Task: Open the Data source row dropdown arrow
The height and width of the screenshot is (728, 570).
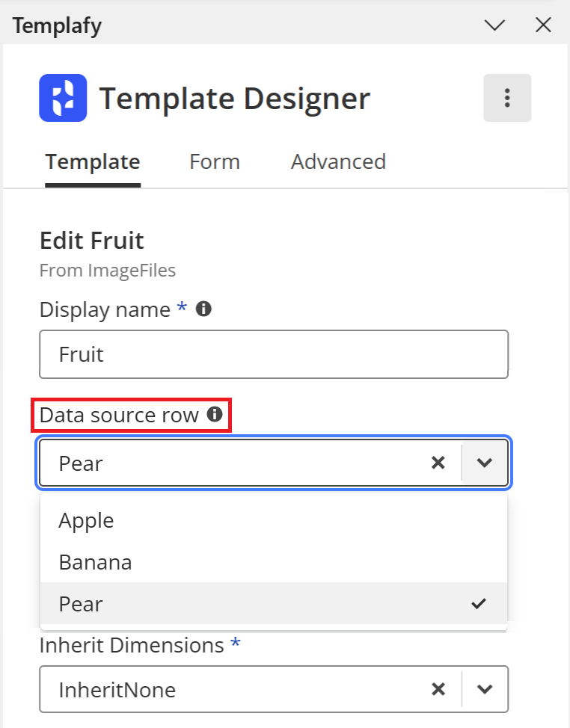Action: point(485,463)
